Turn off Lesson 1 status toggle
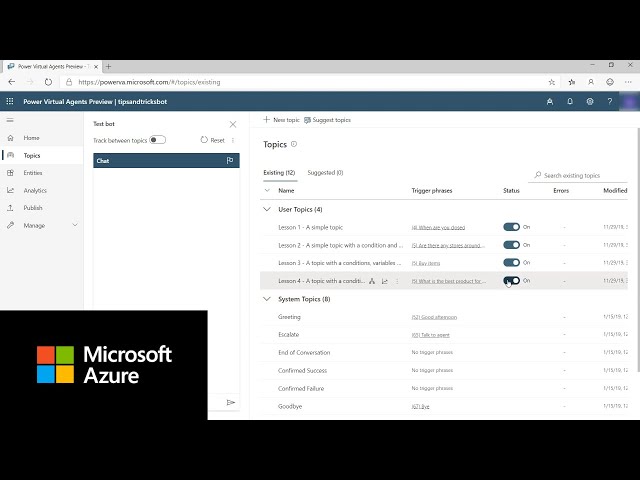The image size is (640, 480). (511, 227)
